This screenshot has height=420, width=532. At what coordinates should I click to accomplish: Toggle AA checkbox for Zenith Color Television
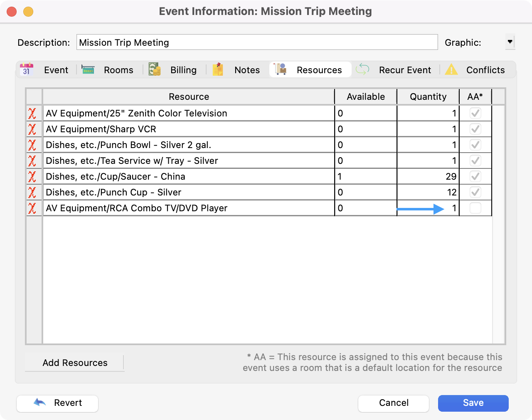(475, 113)
